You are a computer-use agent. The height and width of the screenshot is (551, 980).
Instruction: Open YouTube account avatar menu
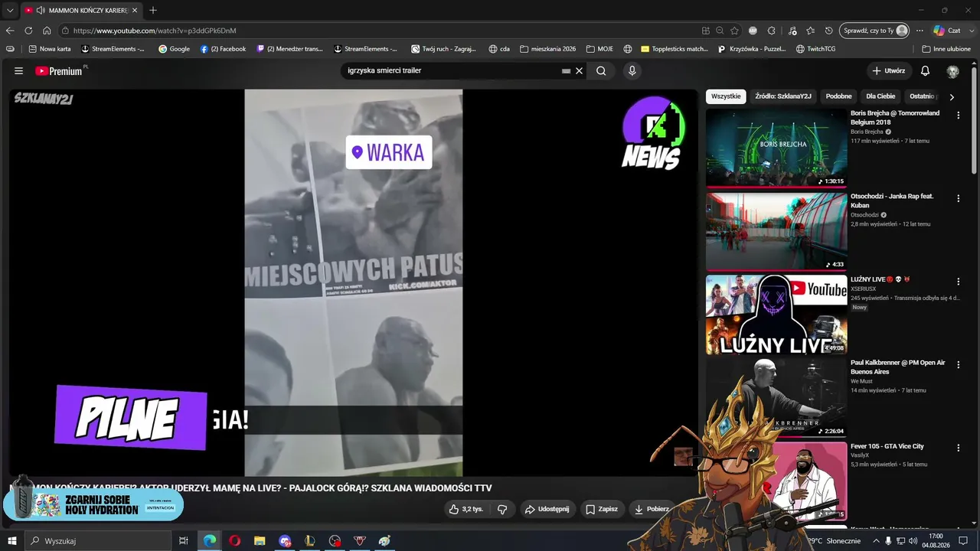[x=952, y=71]
